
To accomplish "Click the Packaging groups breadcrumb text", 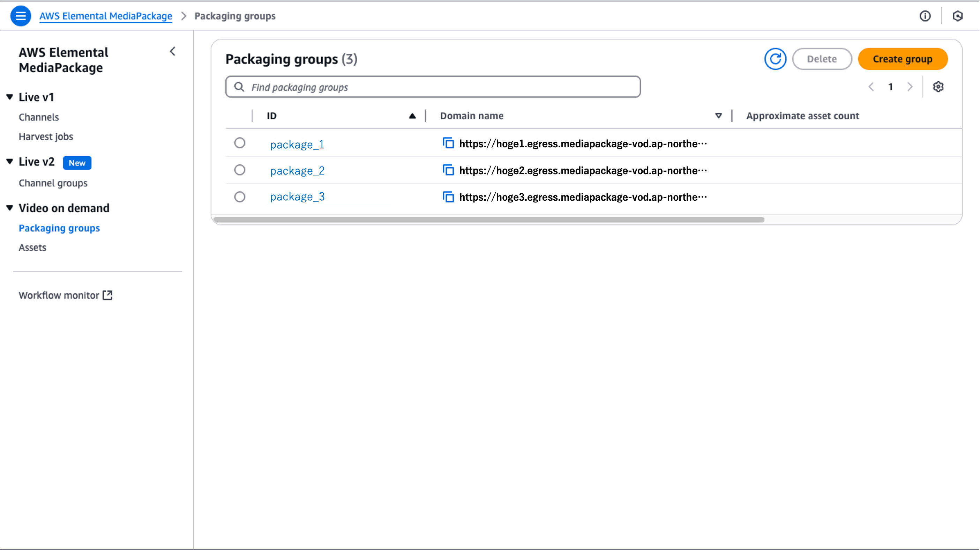I will click(235, 16).
